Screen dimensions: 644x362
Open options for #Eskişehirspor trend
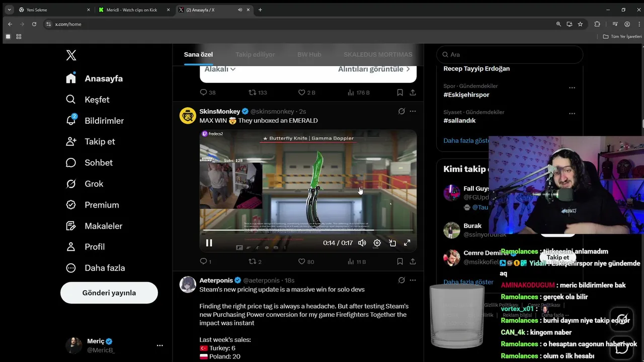pos(572,87)
